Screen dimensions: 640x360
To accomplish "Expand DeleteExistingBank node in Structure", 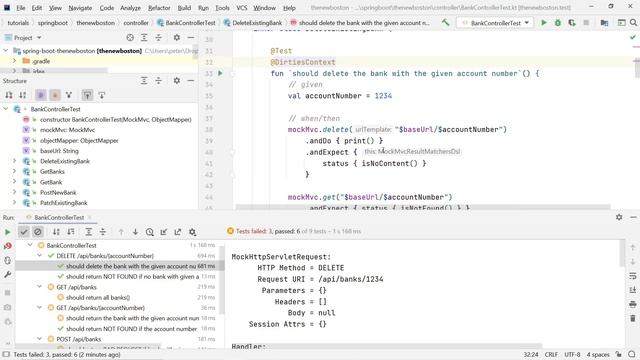I will (15, 161).
